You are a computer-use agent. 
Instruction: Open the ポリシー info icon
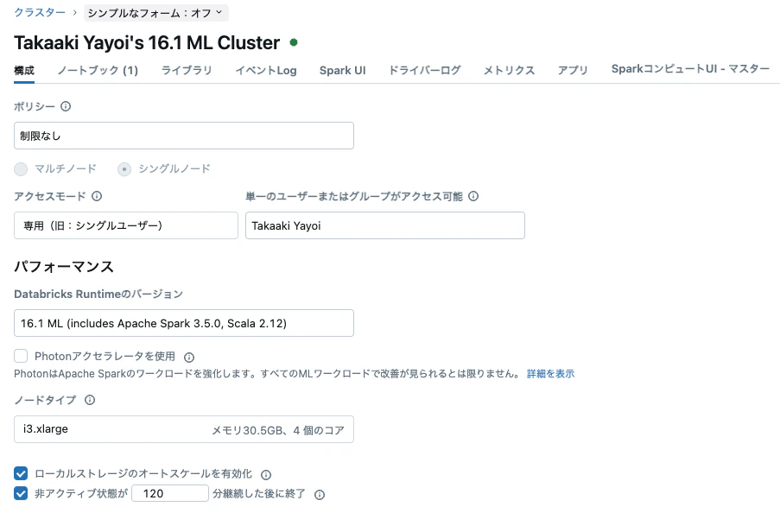click(x=66, y=106)
